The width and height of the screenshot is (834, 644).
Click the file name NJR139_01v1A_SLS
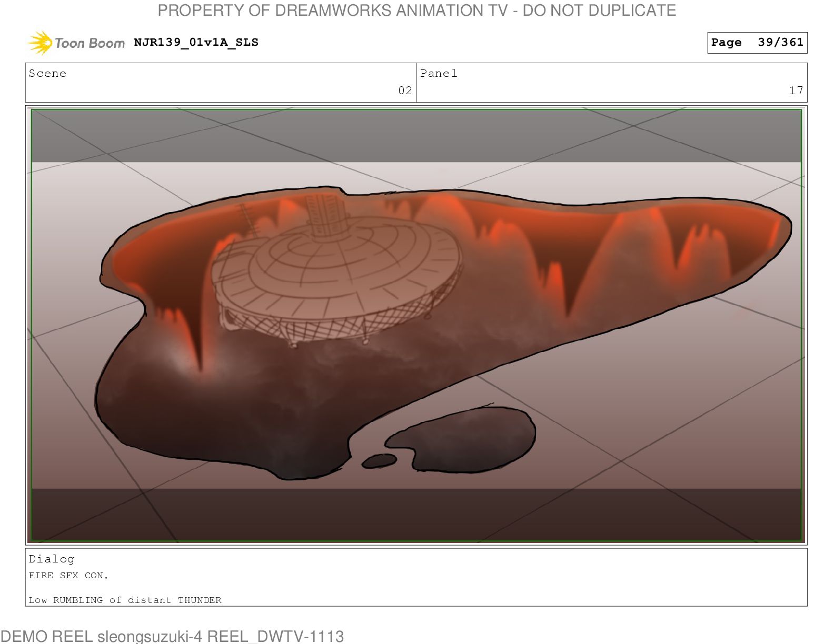[196, 43]
